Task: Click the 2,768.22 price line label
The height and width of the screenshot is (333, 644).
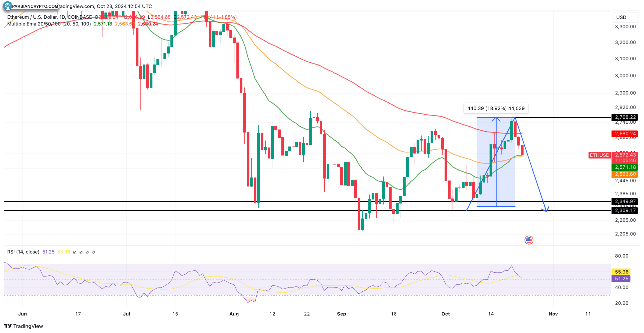Action: 624,117
